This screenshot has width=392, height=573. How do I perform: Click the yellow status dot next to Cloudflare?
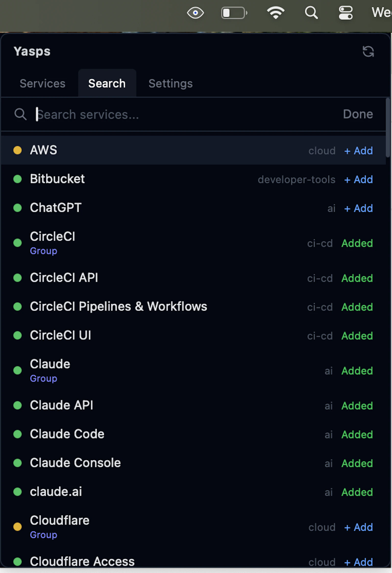click(17, 527)
